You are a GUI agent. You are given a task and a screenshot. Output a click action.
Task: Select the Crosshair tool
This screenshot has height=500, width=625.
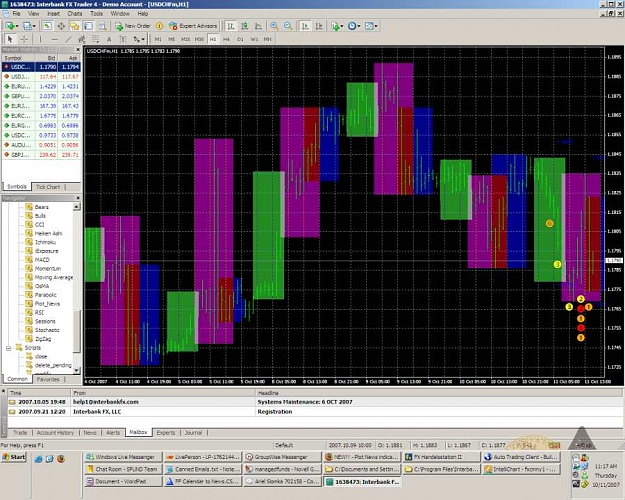click(24, 39)
